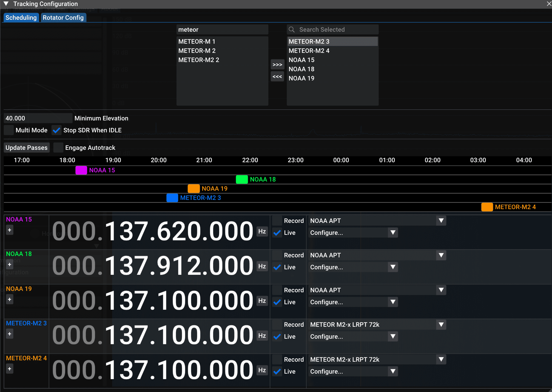Open Configure dropdown for METEOR-M2 3
Screen dimensions: 552x392
[x=353, y=337]
